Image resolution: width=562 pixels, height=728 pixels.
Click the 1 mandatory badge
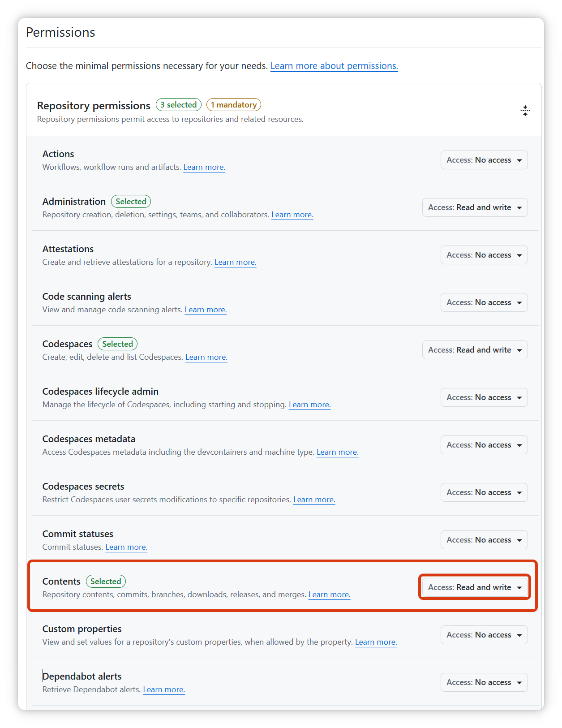(234, 105)
